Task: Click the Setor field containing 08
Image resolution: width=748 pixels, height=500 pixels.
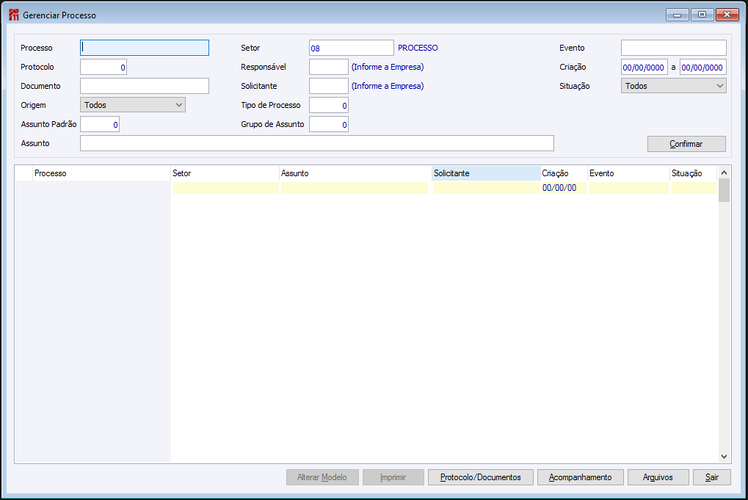Action: [351, 48]
